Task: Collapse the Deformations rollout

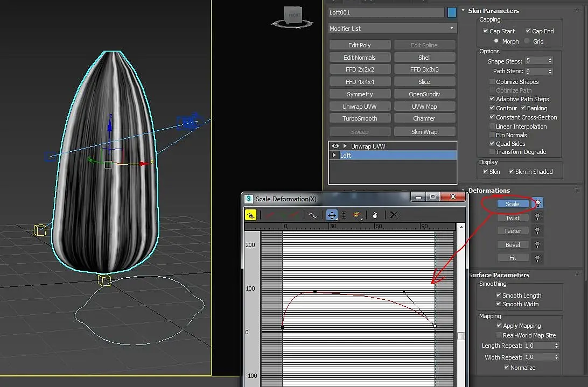Action: tap(489, 191)
